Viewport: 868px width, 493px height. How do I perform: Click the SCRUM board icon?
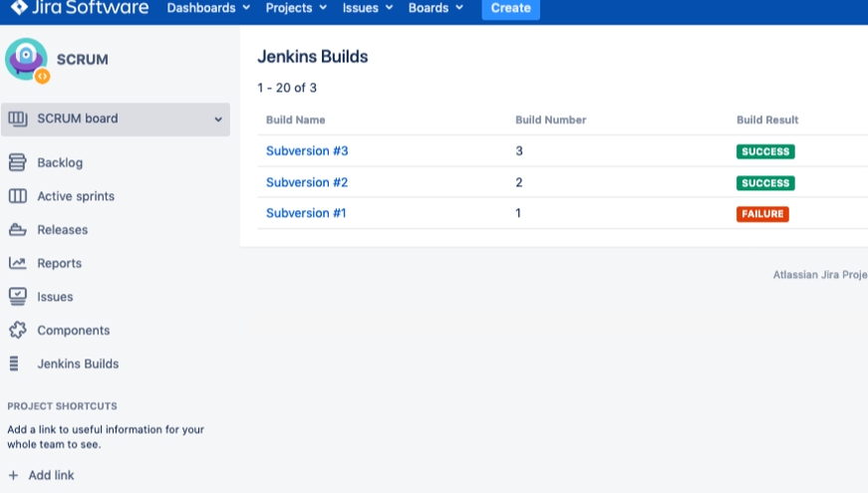click(x=18, y=119)
